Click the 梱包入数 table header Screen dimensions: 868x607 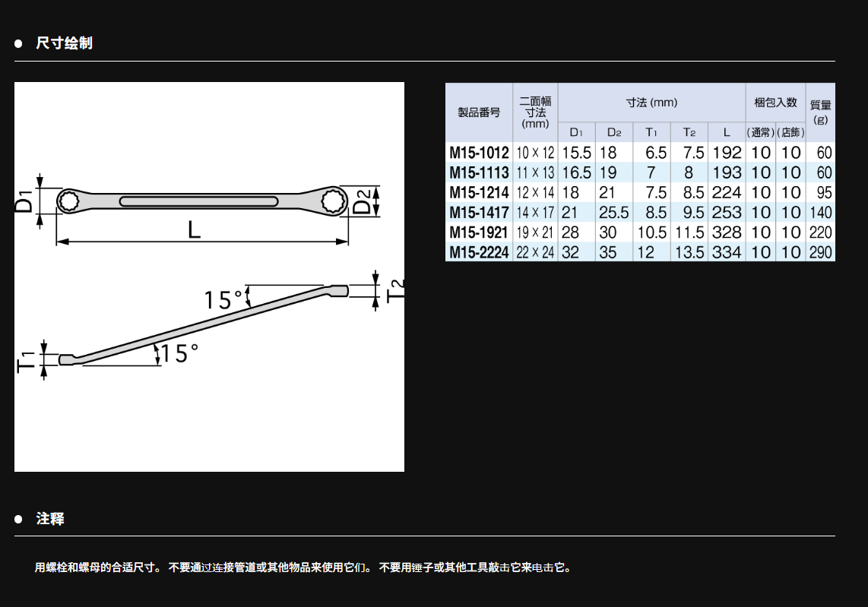coord(775,103)
